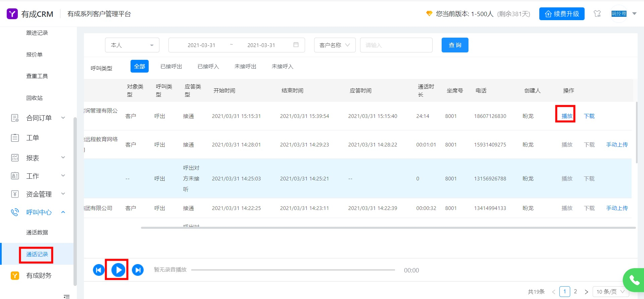Click the 查询 search button
Viewport: 644px width, 299px height.
point(455,45)
